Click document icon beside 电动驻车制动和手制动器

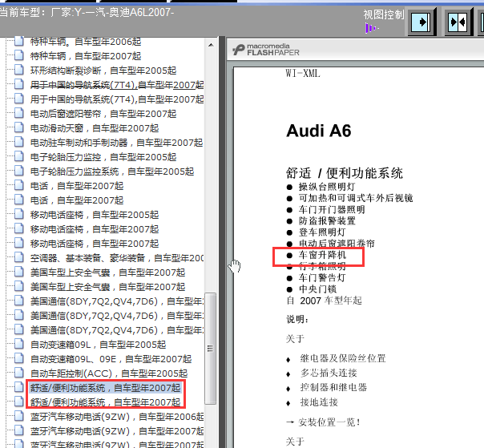point(18,143)
